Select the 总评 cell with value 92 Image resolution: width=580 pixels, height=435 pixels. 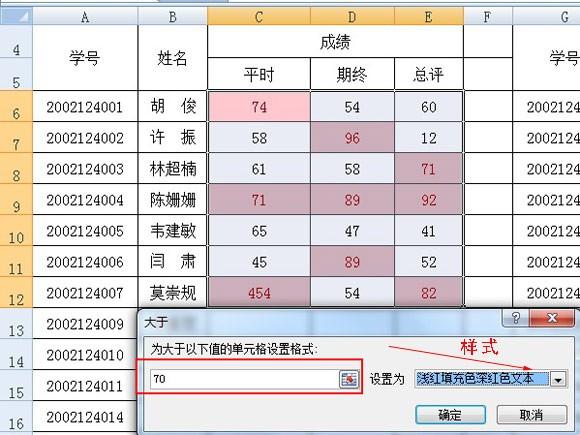tap(429, 200)
